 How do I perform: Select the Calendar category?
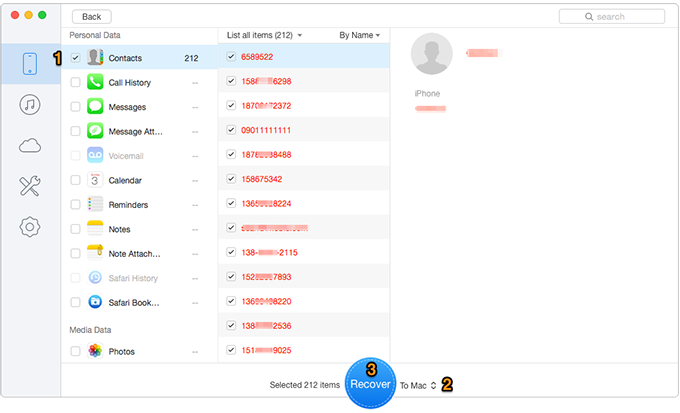click(x=139, y=180)
